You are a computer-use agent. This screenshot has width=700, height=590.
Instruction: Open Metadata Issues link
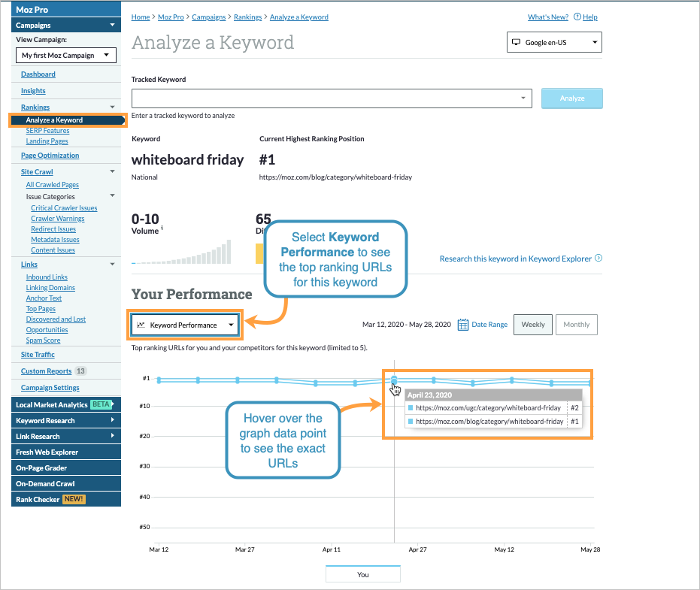pyautogui.click(x=55, y=239)
